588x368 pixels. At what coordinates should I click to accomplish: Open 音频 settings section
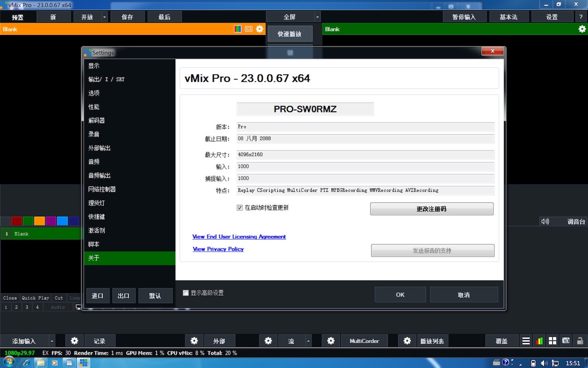click(x=130, y=162)
